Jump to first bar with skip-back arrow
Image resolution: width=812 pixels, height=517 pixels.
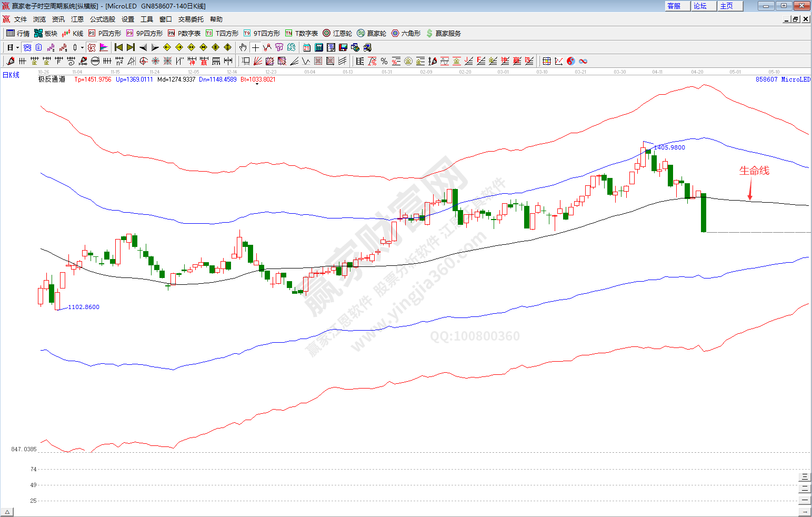point(118,47)
